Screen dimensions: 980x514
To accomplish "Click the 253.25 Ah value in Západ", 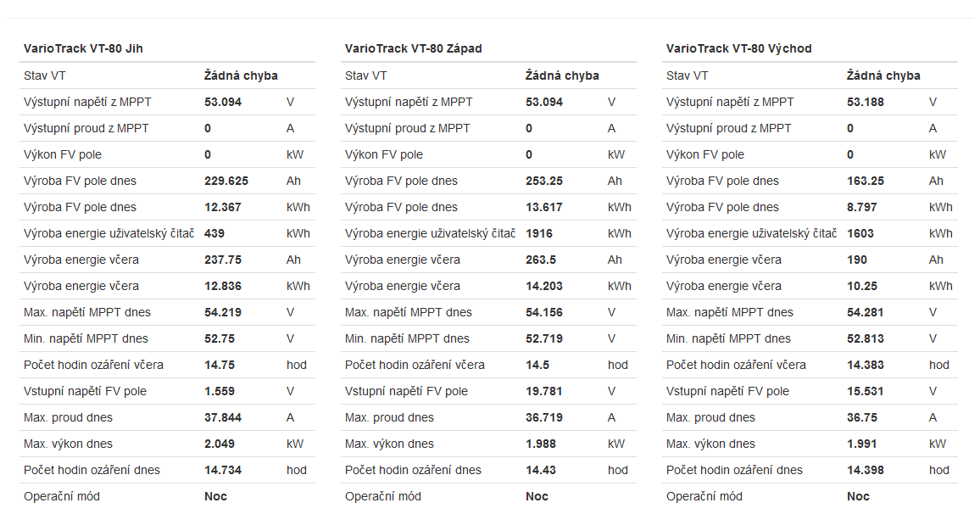I will coord(544,181).
